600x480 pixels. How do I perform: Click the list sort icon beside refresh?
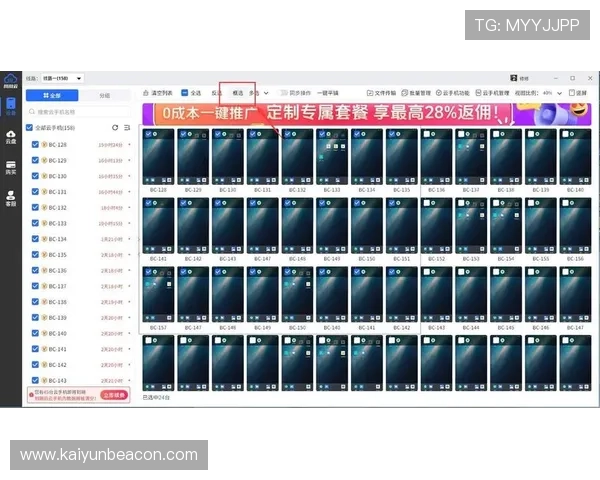[x=127, y=128]
